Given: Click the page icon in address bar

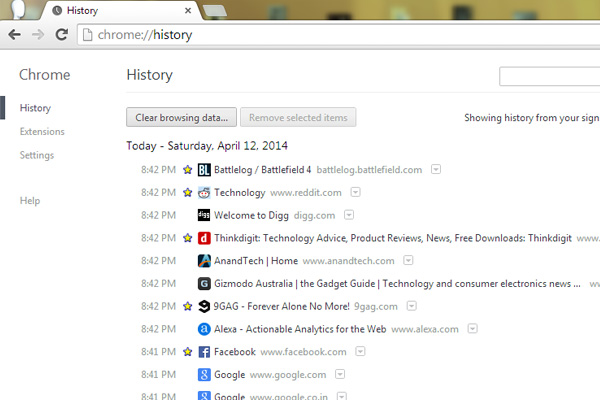Looking at the screenshot, I should [x=88, y=35].
